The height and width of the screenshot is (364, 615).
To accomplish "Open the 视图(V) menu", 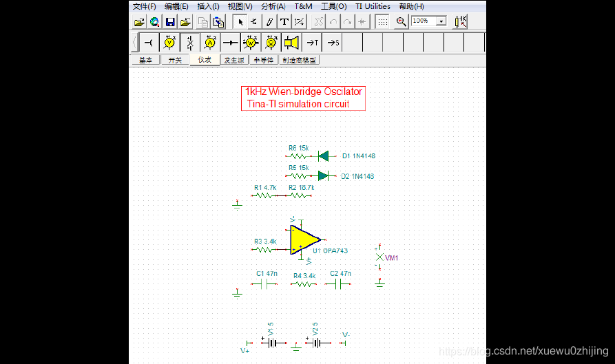I will 240,6.
